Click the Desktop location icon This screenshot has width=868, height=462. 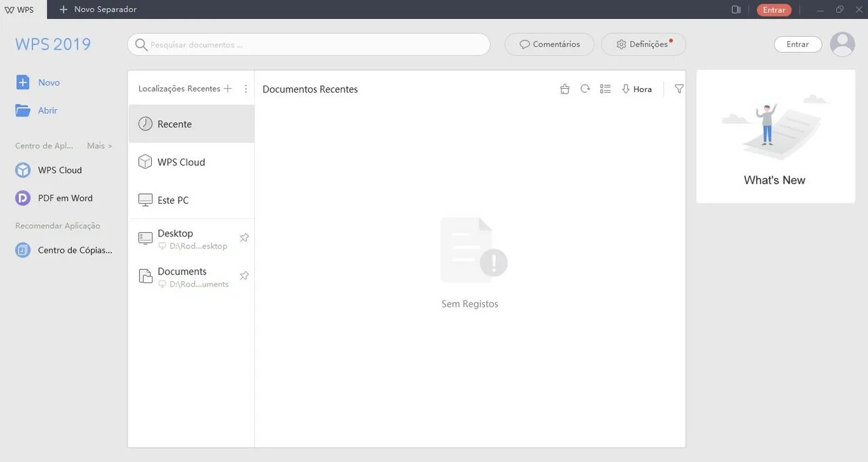tap(145, 238)
